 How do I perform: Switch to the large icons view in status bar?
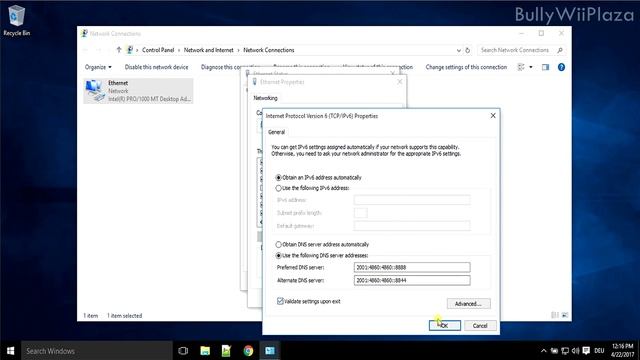coord(565,315)
